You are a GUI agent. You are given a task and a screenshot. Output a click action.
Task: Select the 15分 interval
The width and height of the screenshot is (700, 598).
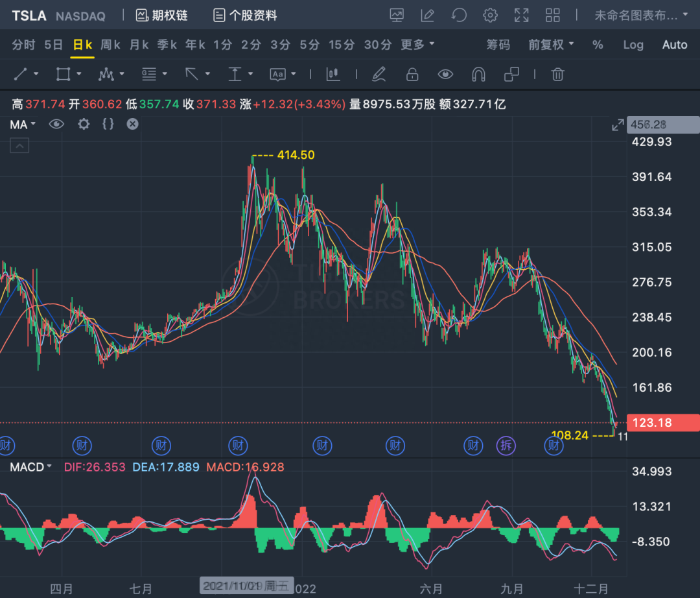click(x=342, y=45)
